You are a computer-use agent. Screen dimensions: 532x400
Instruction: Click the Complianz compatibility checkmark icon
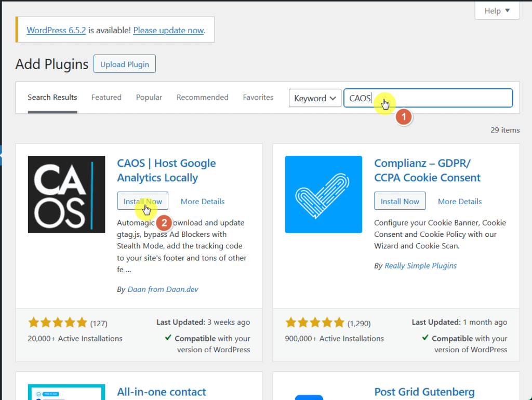(425, 338)
